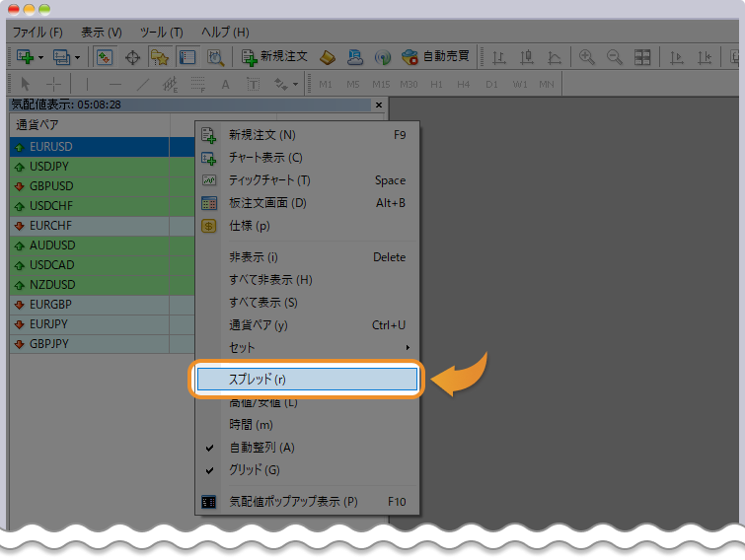Choose 仕様 (p) menu entry
Viewport: 745px width, 560px height.
307,226
